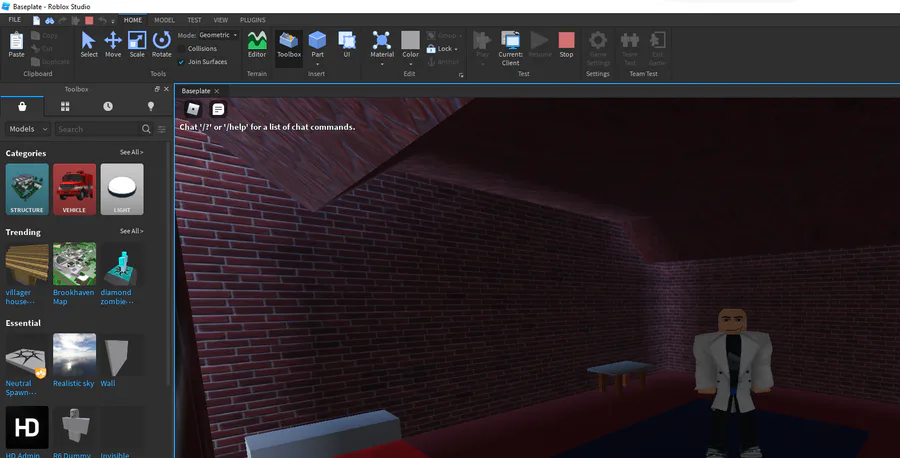Viewport: 900px width, 458px height.
Task: Switch to the HOME ribbon tab
Action: [133, 20]
